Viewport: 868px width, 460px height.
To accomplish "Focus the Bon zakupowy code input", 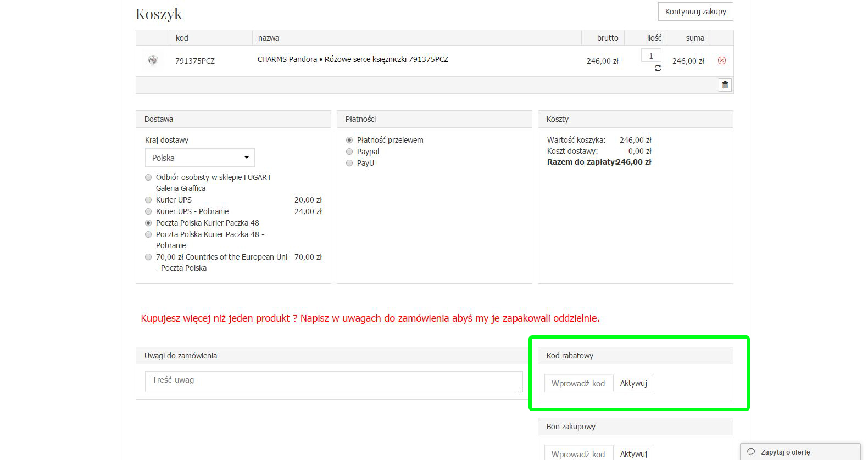I will click(x=578, y=453).
